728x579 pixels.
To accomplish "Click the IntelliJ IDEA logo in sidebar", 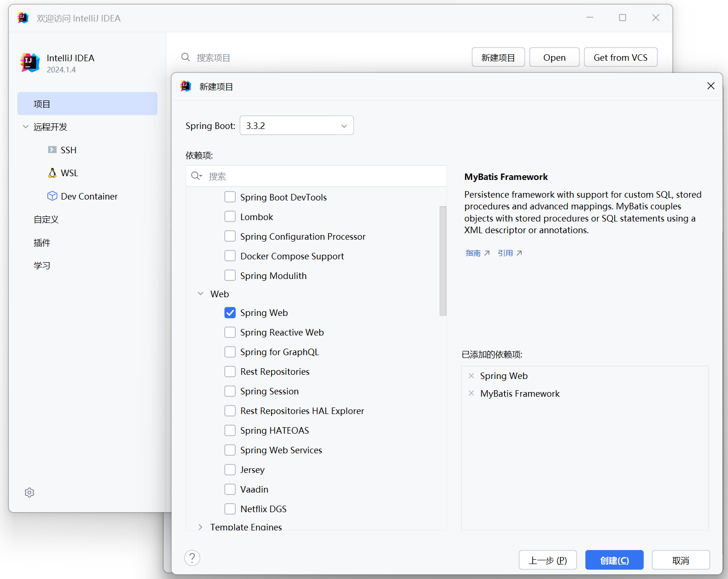I will pyautogui.click(x=30, y=62).
